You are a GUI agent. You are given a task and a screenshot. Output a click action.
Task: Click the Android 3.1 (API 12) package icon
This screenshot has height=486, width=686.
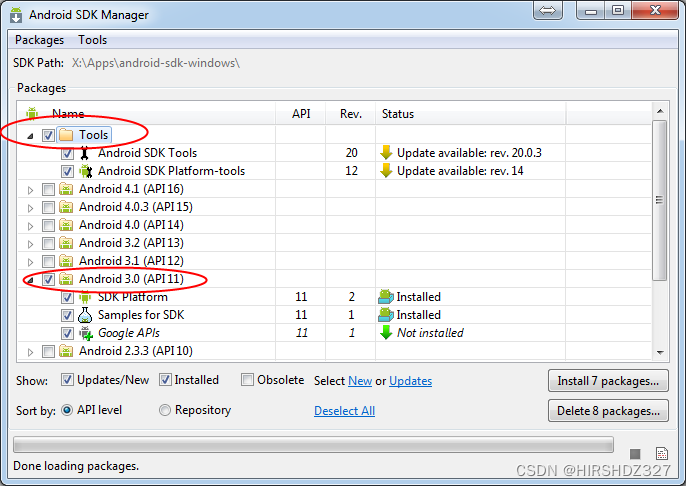pos(66,261)
